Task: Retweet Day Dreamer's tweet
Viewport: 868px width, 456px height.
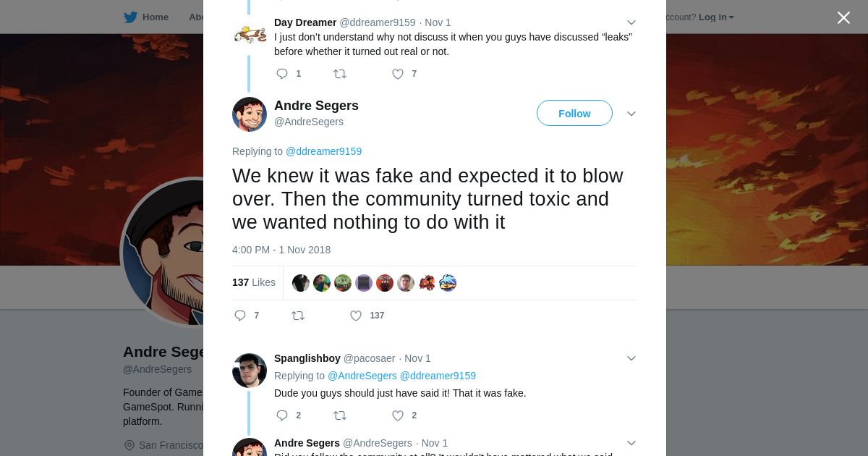Action: pos(339,74)
